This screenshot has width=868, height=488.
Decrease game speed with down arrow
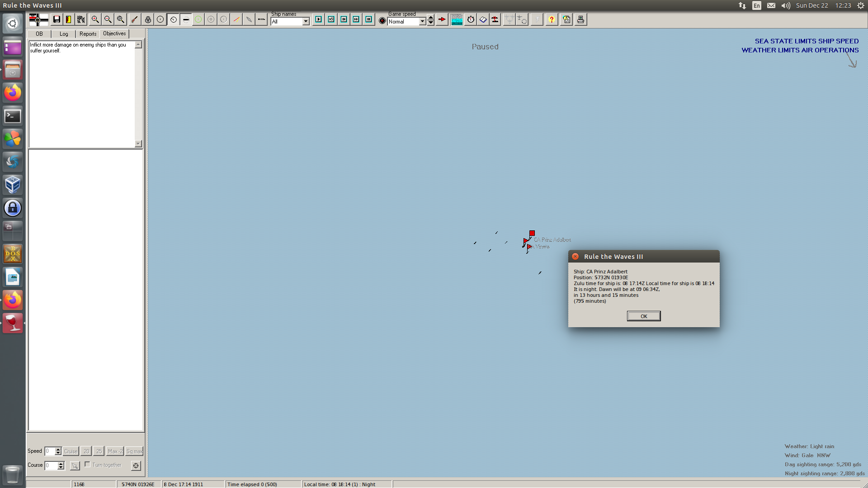[x=431, y=23]
